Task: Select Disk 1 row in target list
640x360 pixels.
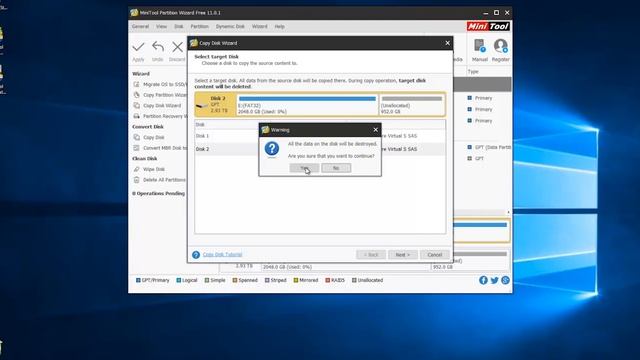Action: point(320,136)
